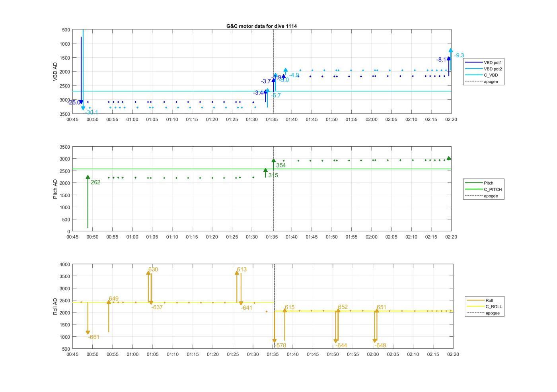Viewport: 557px width, 392px height.
Task: Click the '-9.3' VBD annotation
Action: coord(459,55)
